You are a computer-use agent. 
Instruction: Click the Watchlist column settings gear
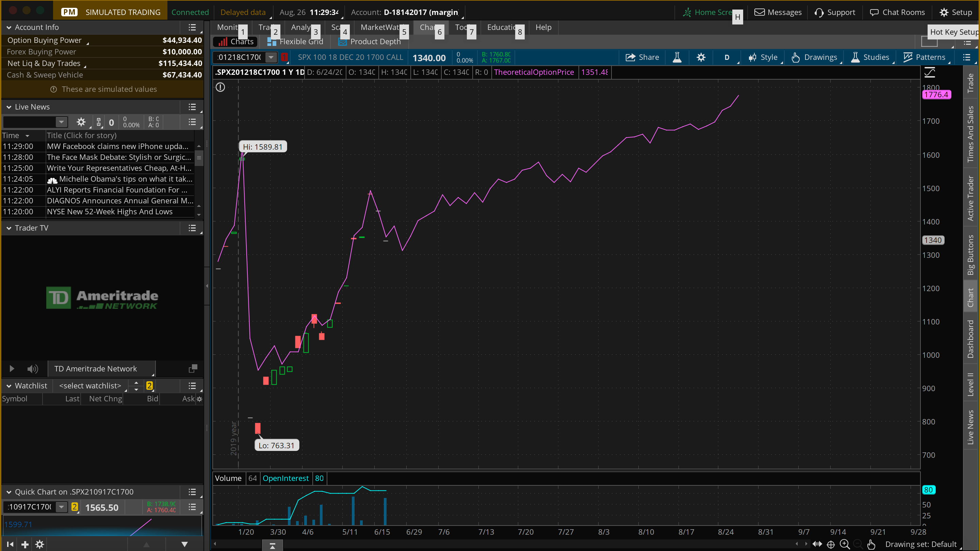click(199, 399)
